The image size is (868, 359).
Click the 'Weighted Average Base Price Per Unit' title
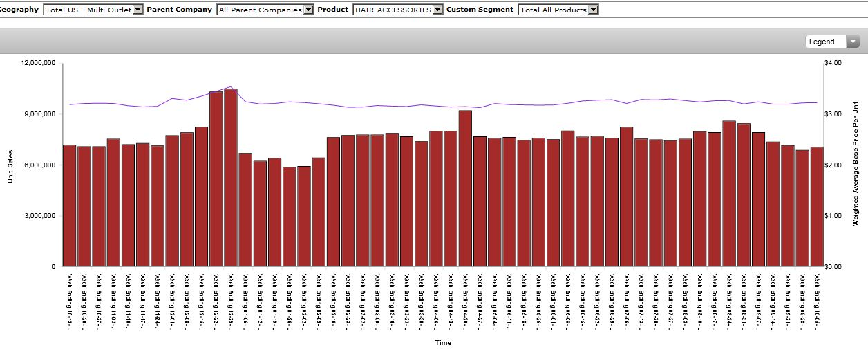pyautogui.click(x=855, y=165)
